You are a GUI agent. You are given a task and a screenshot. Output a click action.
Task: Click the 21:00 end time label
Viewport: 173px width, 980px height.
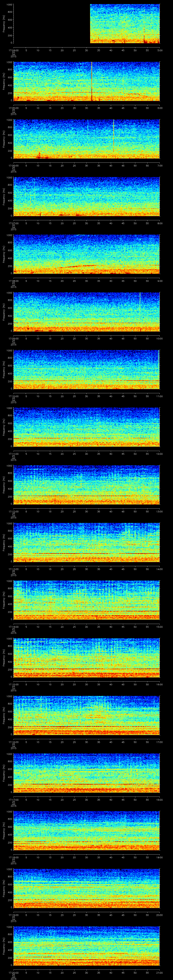click(160, 972)
